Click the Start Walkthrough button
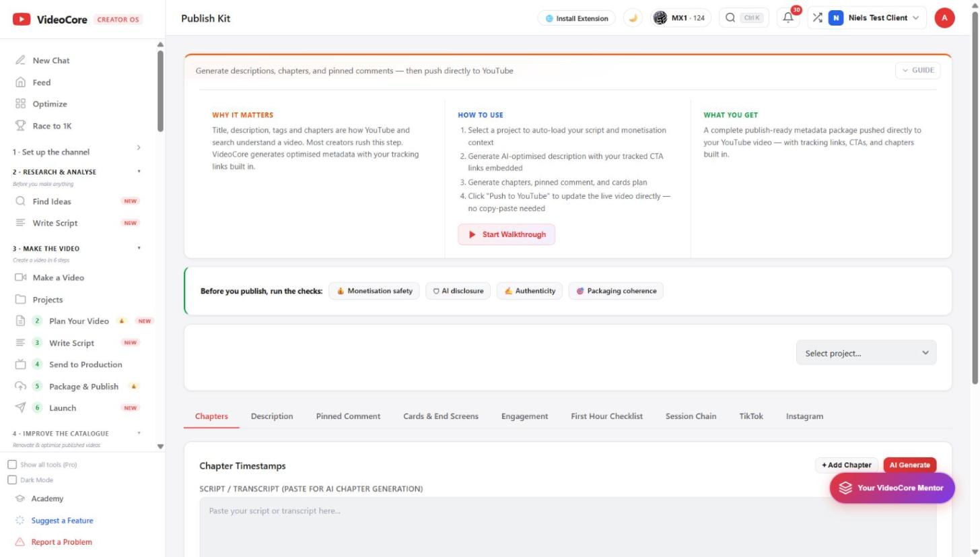The width and height of the screenshot is (980, 557). click(507, 234)
